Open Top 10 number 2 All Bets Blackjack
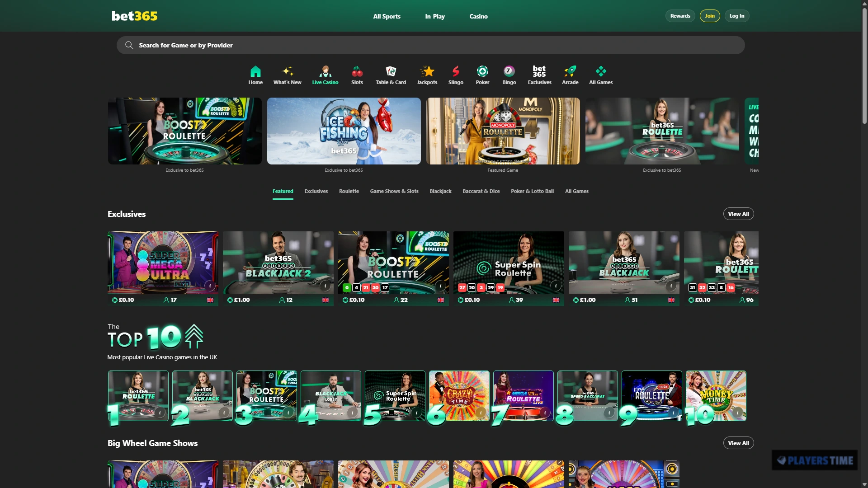The image size is (868, 488). coord(202,396)
